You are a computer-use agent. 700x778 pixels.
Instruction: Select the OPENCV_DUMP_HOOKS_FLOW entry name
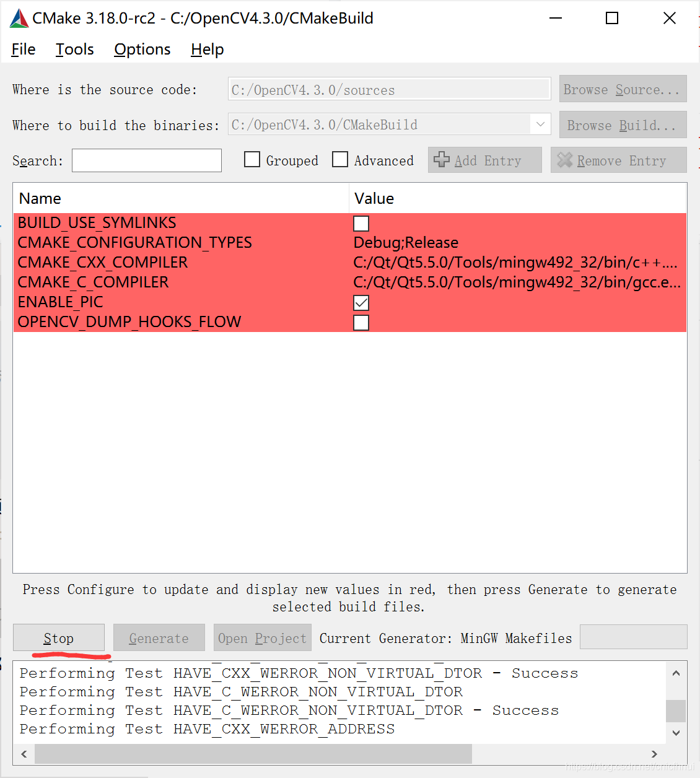click(129, 322)
